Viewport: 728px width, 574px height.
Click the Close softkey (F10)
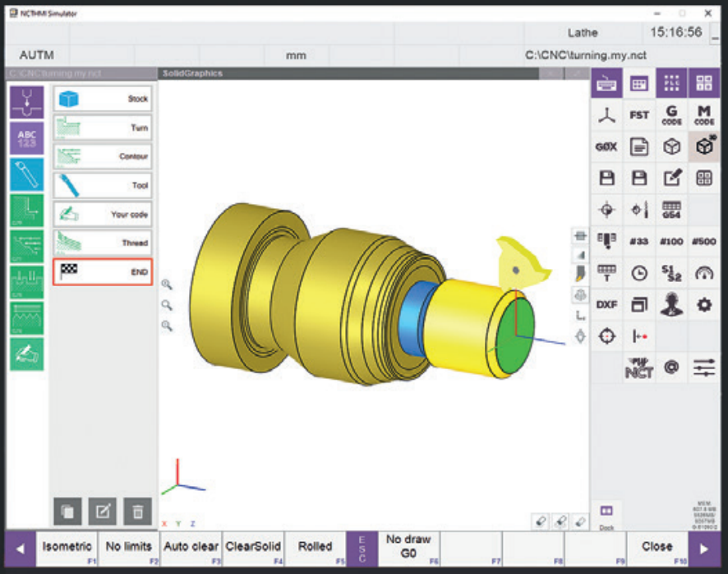(x=657, y=549)
